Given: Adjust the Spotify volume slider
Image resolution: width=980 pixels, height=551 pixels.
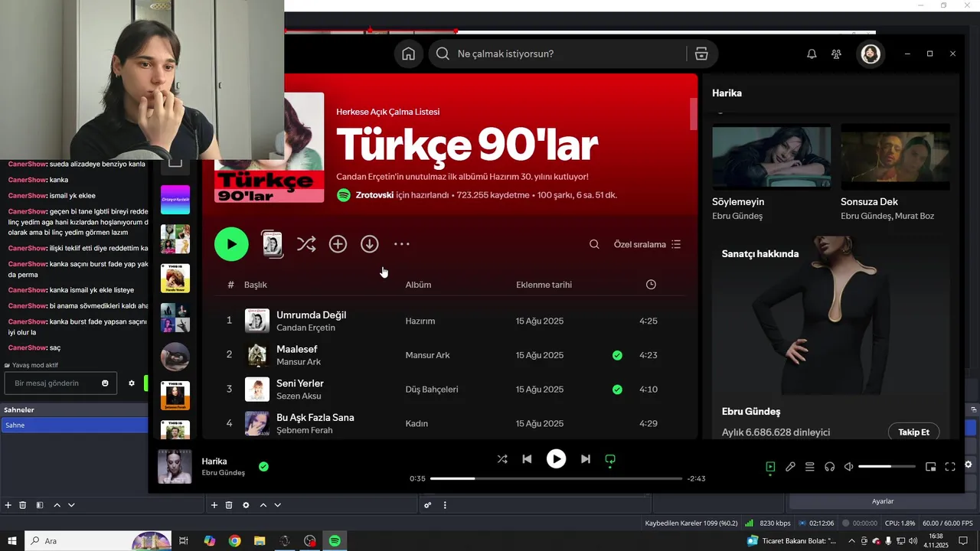Looking at the screenshot, I should coord(887,467).
